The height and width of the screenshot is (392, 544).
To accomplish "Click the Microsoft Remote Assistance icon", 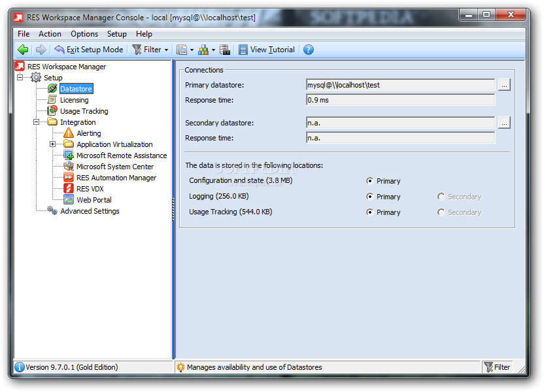I will [x=69, y=155].
